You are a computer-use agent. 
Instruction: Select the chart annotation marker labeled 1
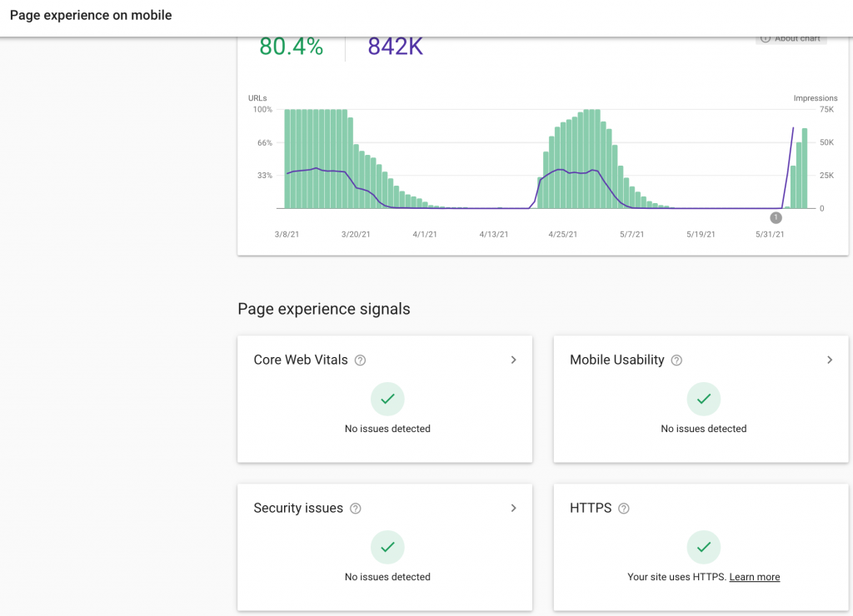tap(776, 218)
